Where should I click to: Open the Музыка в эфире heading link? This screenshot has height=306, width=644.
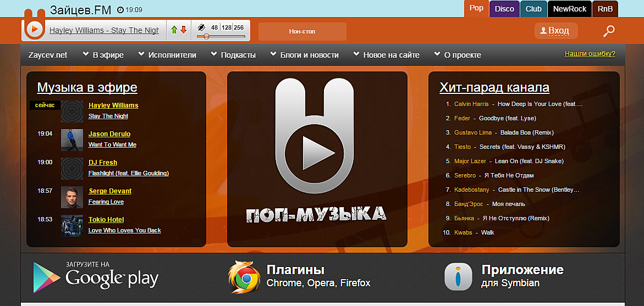[x=87, y=87]
